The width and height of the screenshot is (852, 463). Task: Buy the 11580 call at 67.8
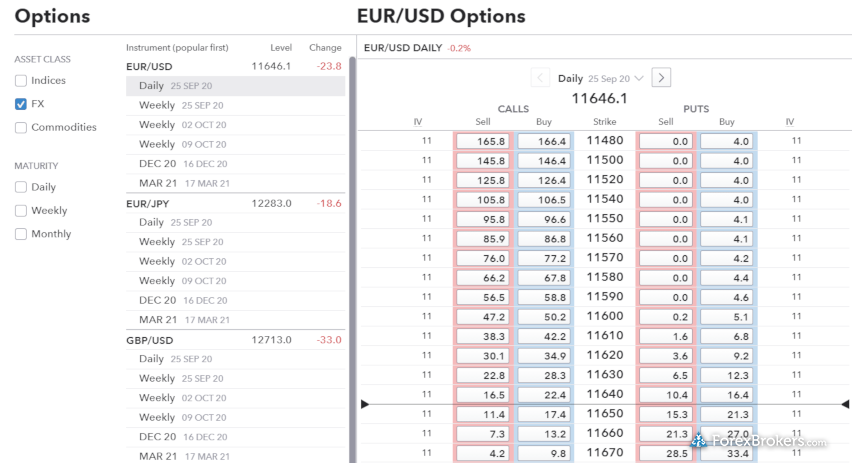(x=544, y=278)
